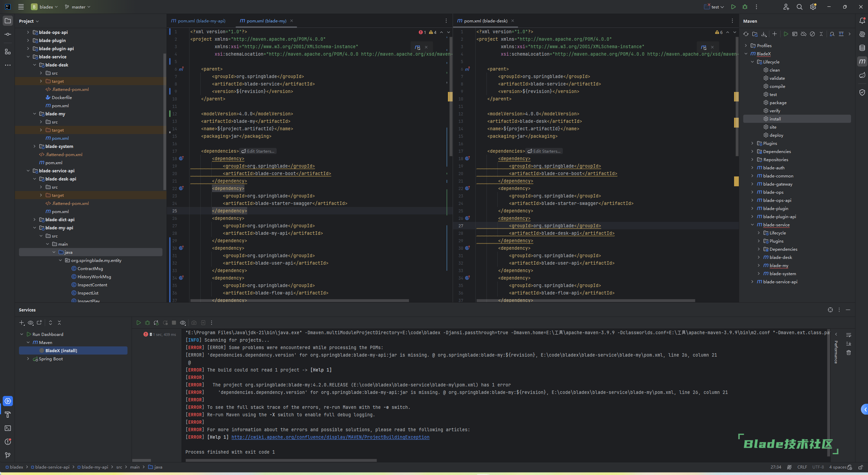Reload all Maven projects

coord(746,34)
